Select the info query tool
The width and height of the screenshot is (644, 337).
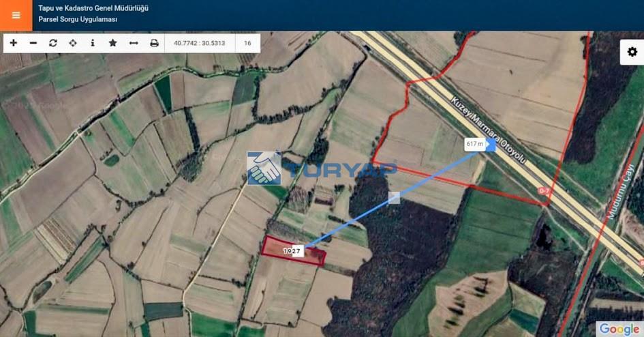tap(93, 43)
